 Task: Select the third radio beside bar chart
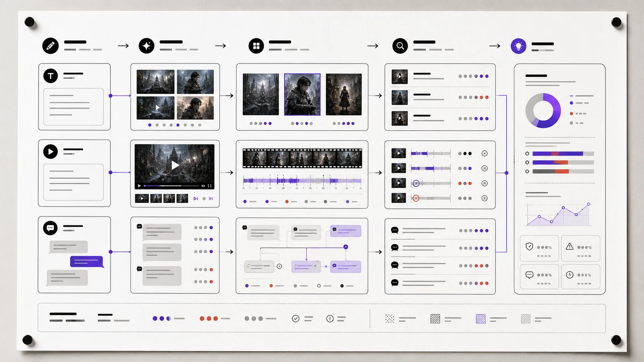click(527, 171)
